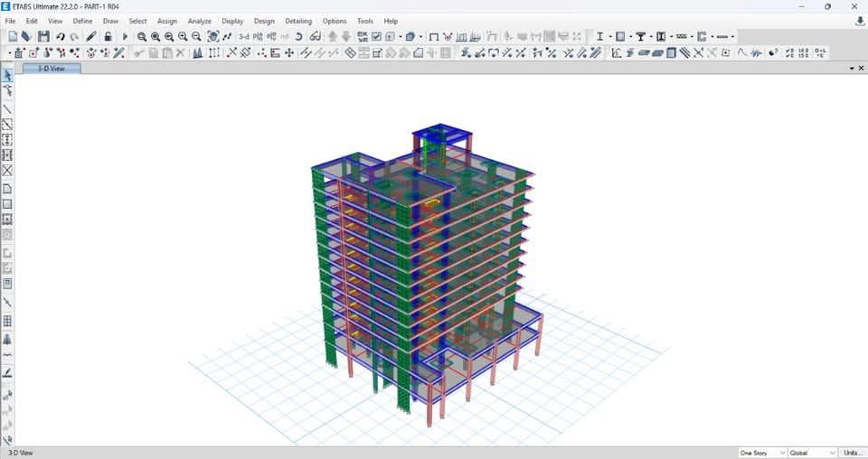
Task: Switch to the 3-D View tab
Action: coord(52,69)
